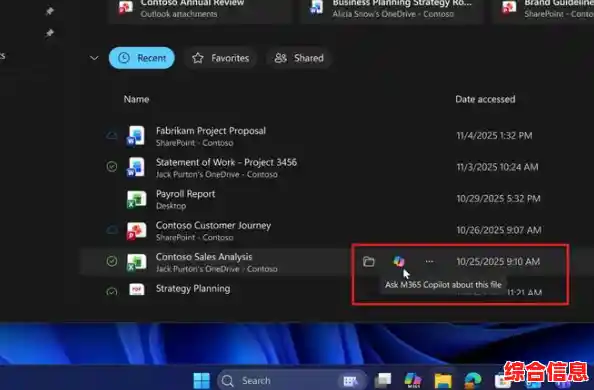Click PowerPoint icon on Contoso Annual Review card
The height and width of the screenshot is (390, 594).
tap(126, 8)
